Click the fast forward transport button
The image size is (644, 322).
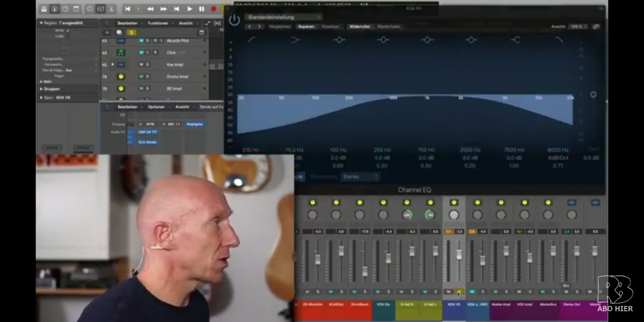pos(163,9)
